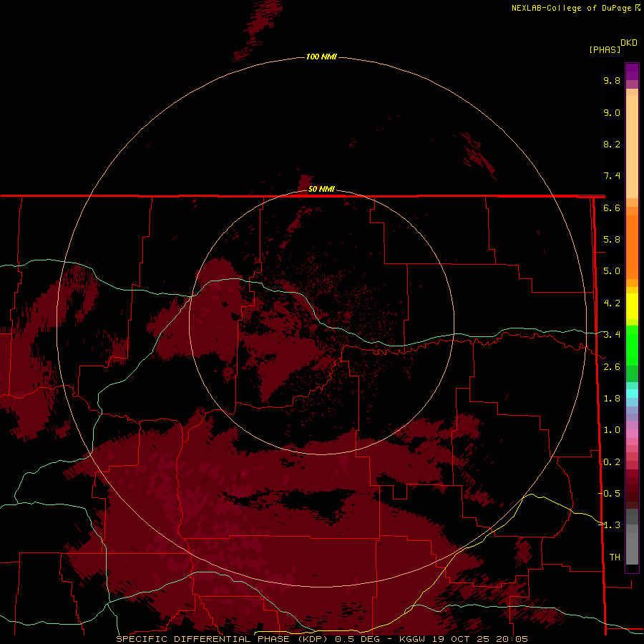Click the 8.2 value on the legend
The image size is (644, 644).
612,144
